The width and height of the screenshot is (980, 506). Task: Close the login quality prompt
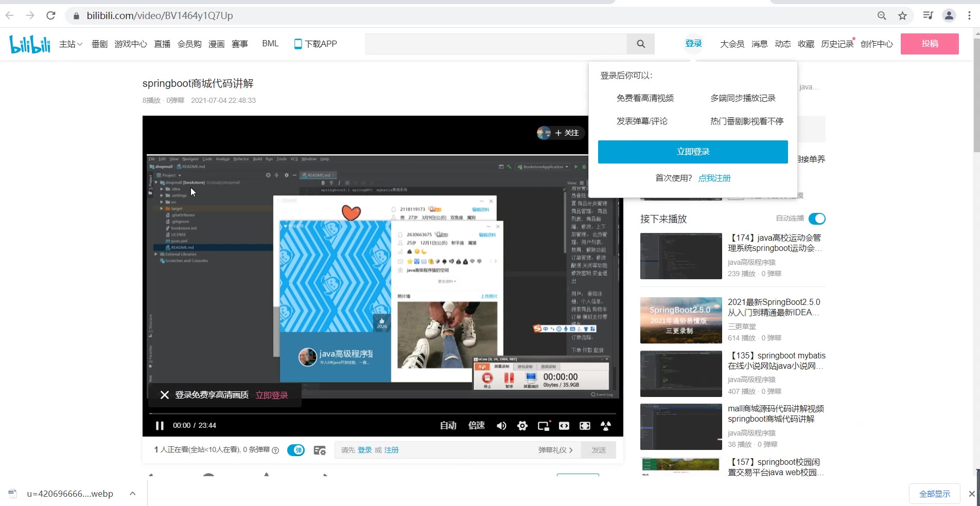coord(165,395)
